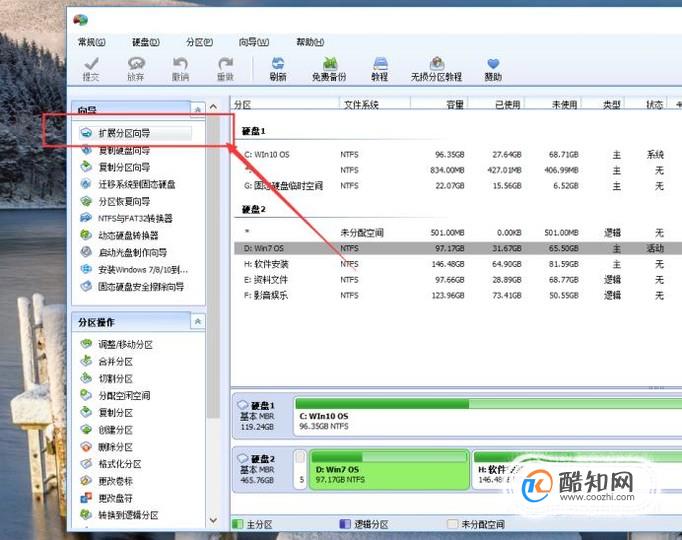Select C: Win10 OS partition row
This screenshot has height=540, width=682.
(457, 154)
